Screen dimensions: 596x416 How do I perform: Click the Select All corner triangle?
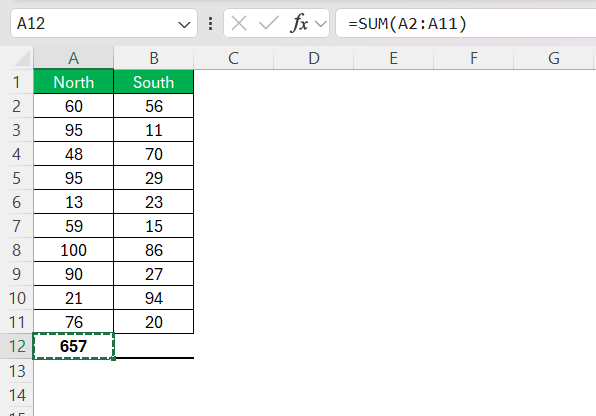pos(22,58)
